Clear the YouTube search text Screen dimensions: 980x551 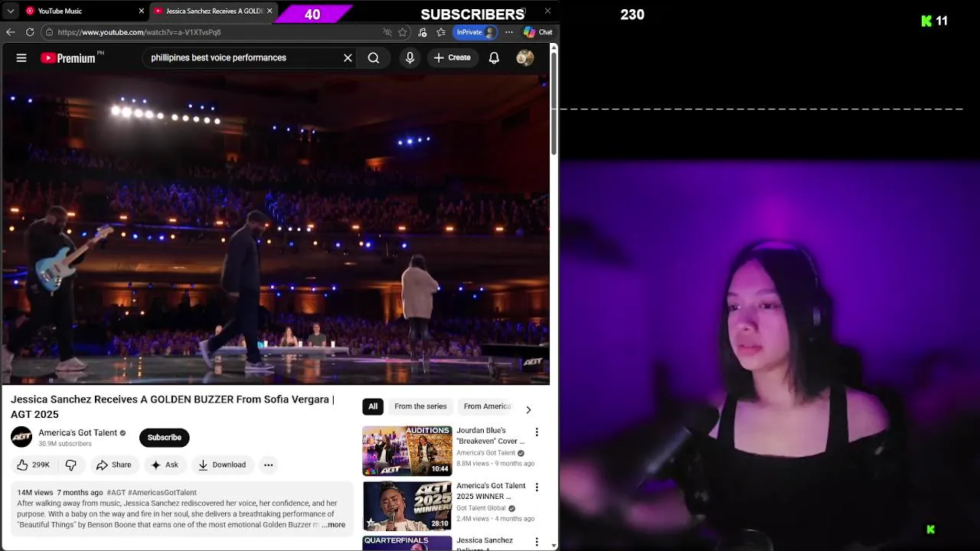[348, 57]
